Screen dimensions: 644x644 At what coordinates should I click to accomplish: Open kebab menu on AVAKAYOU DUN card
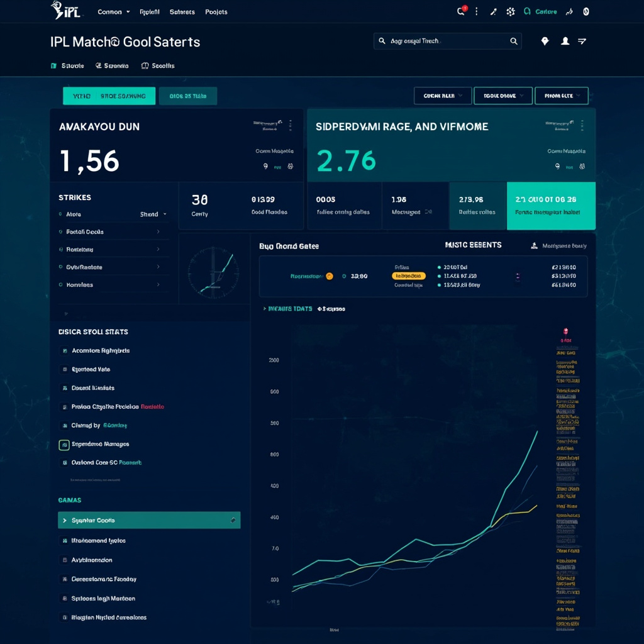[291, 125]
